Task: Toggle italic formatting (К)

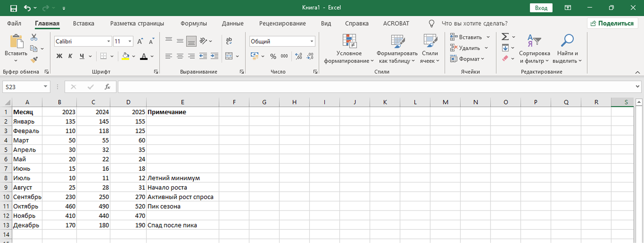Action: tap(70, 56)
